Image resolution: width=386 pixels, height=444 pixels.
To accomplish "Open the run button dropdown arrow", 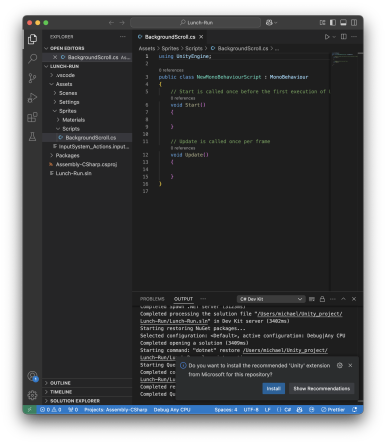I will pyautogui.click(x=334, y=37).
